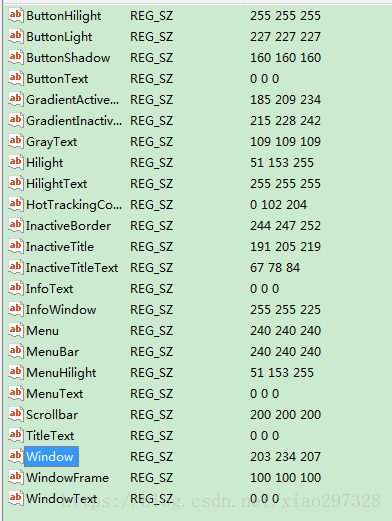Click the data value 160 160 160
Image resolution: width=392 pixels, height=521 pixels.
(285, 58)
